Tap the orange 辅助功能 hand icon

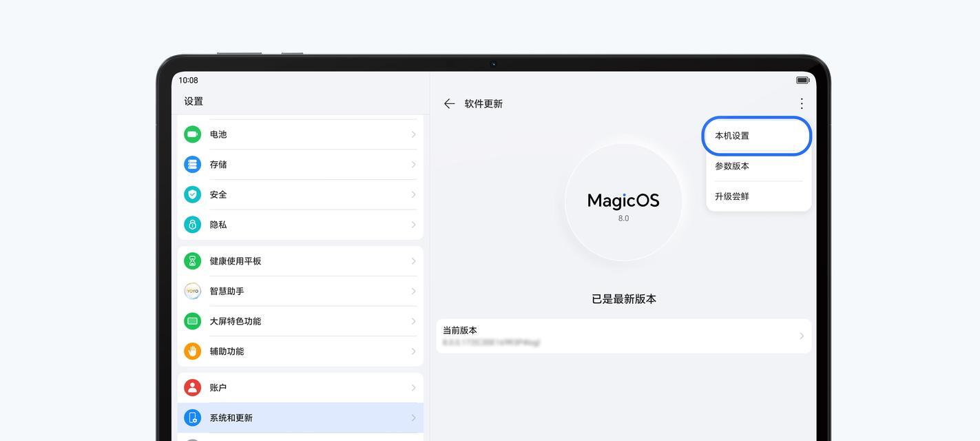[192, 351]
